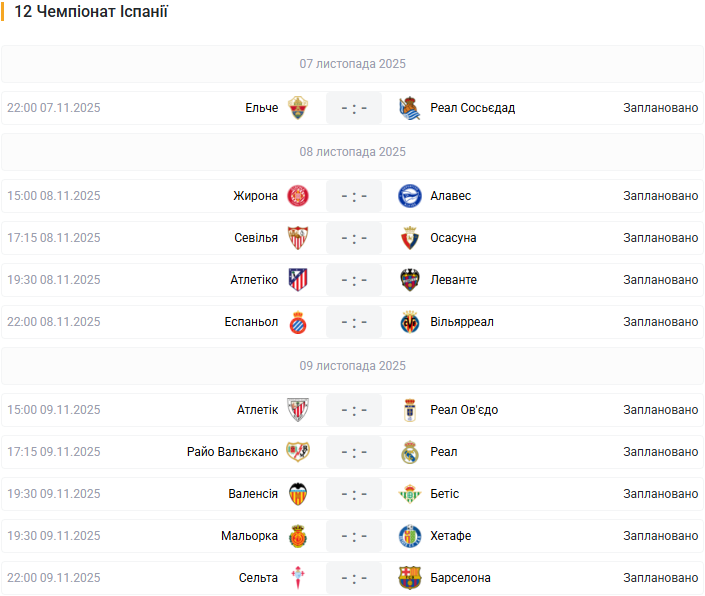Click the Atlético Madrid crest icon
Screen dimensions: 705x596
pos(298,280)
